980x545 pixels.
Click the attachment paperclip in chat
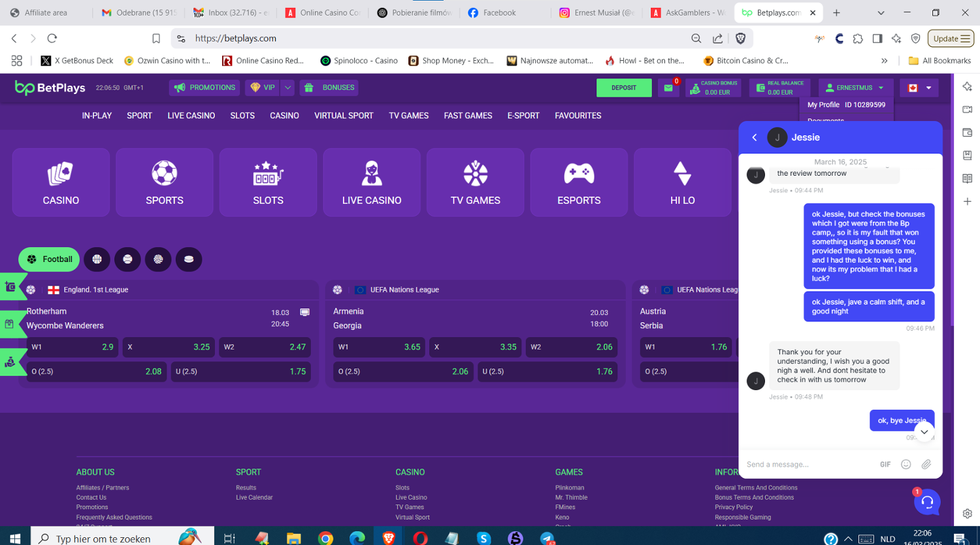[926, 464]
